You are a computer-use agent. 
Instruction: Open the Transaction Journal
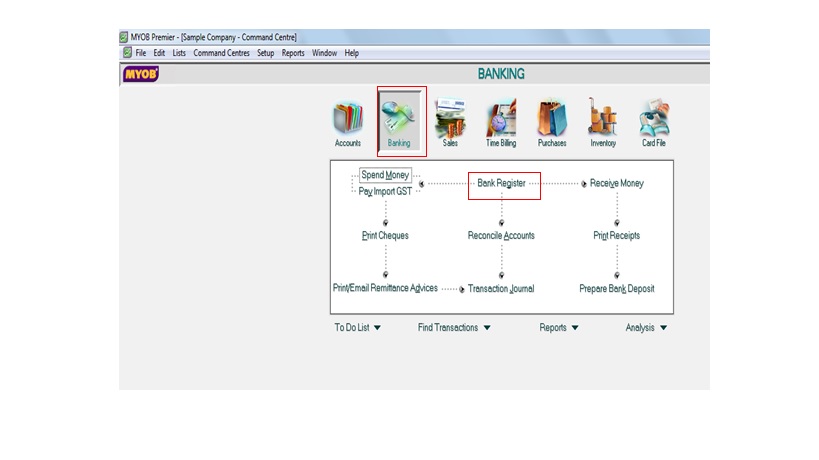pos(501,289)
